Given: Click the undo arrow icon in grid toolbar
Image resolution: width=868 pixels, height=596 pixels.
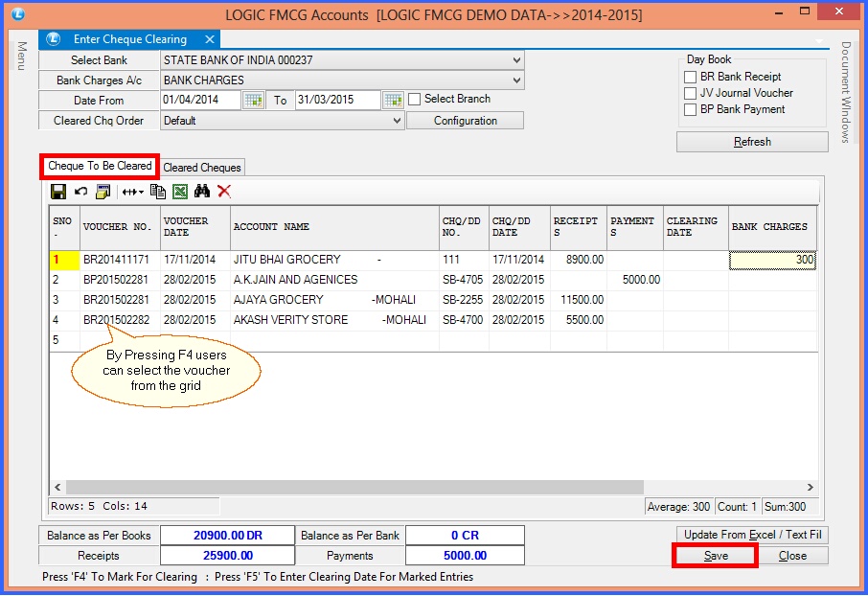Looking at the screenshot, I should [x=80, y=192].
